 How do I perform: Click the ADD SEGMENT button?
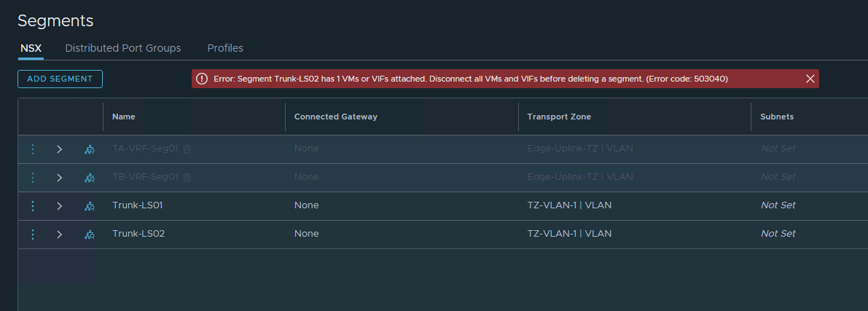click(x=60, y=79)
